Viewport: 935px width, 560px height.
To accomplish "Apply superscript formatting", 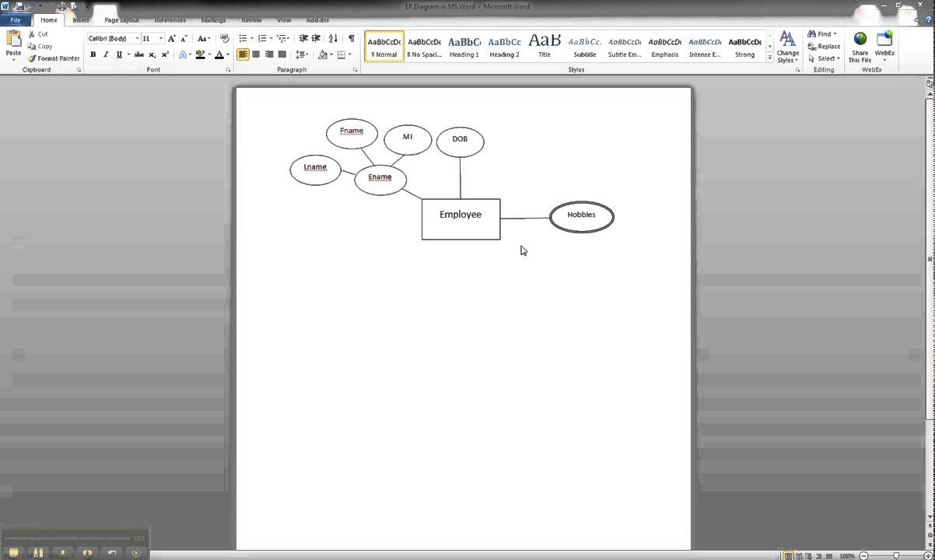I will [165, 54].
